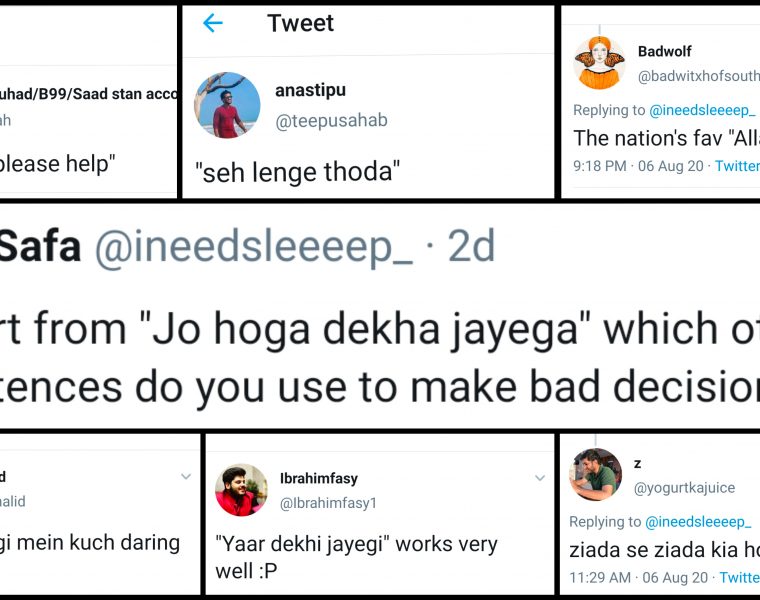This screenshot has width=760, height=600.
Task: Open the chevron menu on the bottom-left tweet
Action: pyautogui.click(x=185, y=477)
